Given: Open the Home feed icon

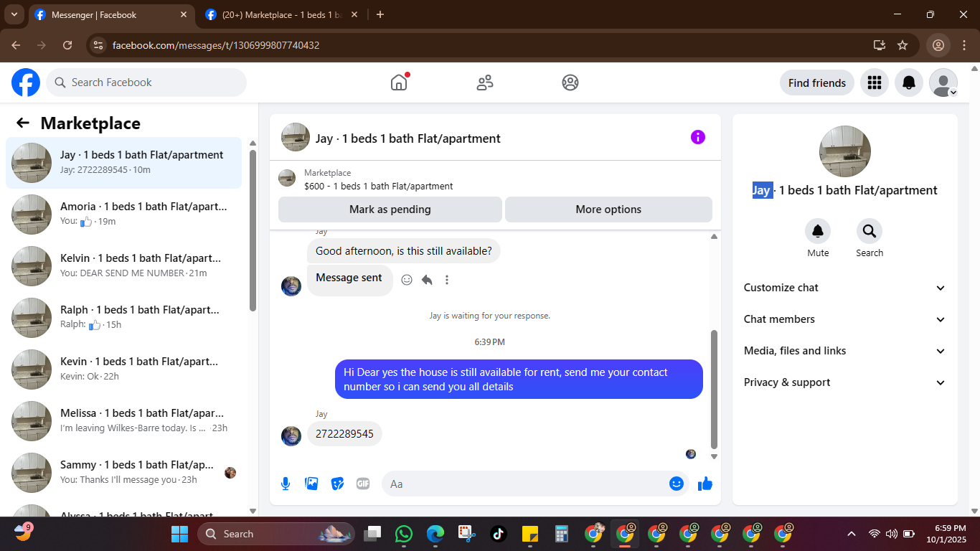Looking at the screenshot, I should (399, 83).
